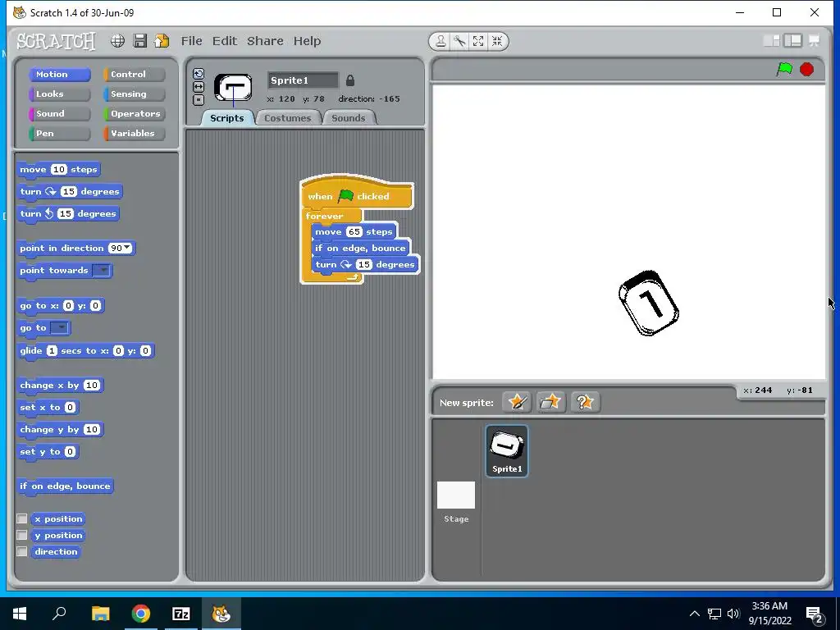Image resolution: width=840 pixels, height=630 pixels.
Task: Enable y position stage monitor checkbox
Action: (22, 535)
